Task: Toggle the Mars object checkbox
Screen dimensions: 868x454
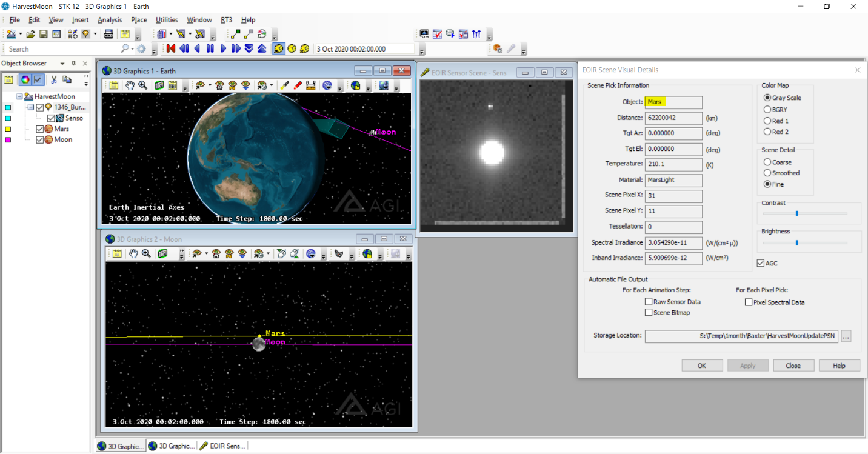Action: pos(41,129)
